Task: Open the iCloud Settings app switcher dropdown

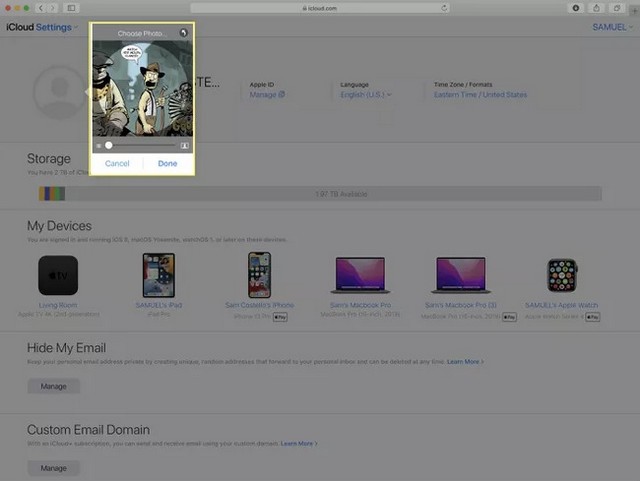Action: 42,27
